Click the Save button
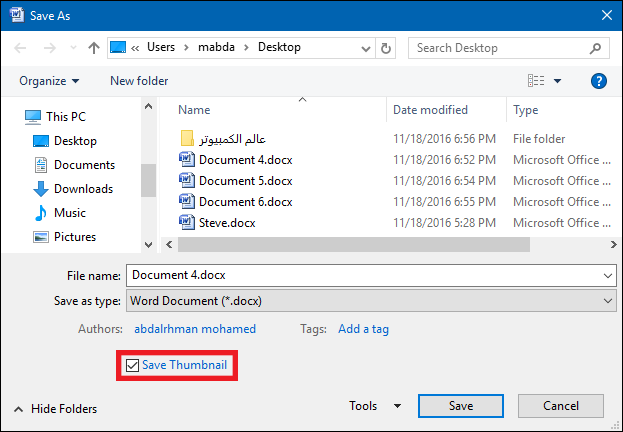Screen dimensions: 623x432 pos(461,406)
